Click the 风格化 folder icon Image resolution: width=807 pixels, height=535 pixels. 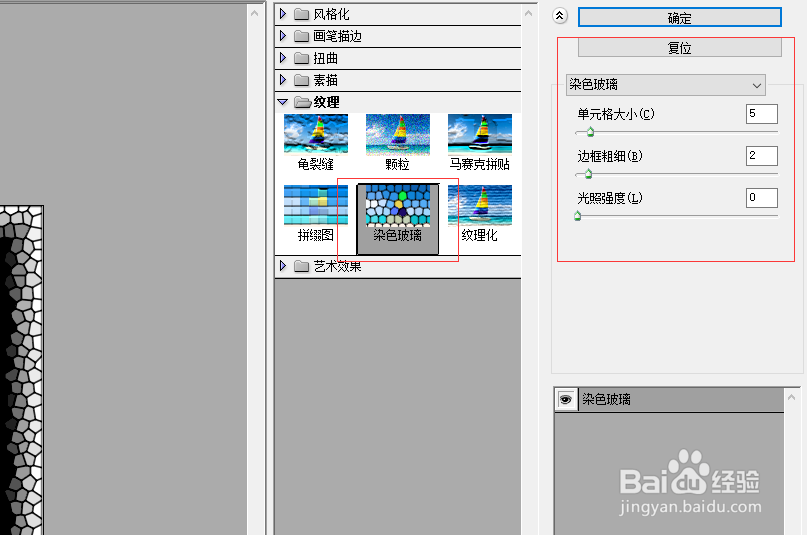[302, 14]
